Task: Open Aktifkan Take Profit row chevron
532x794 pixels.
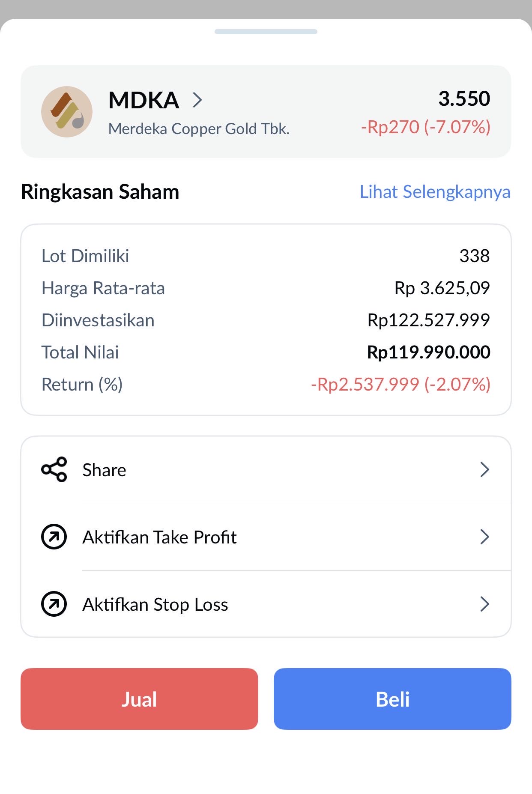Action: (484, 537)
